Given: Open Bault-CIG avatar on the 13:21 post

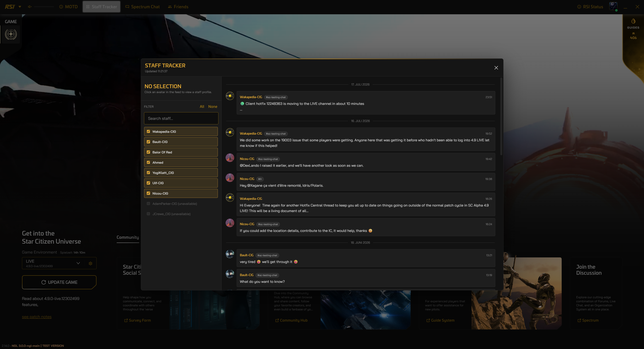Looking at the screenshot, I should (230, 254).
